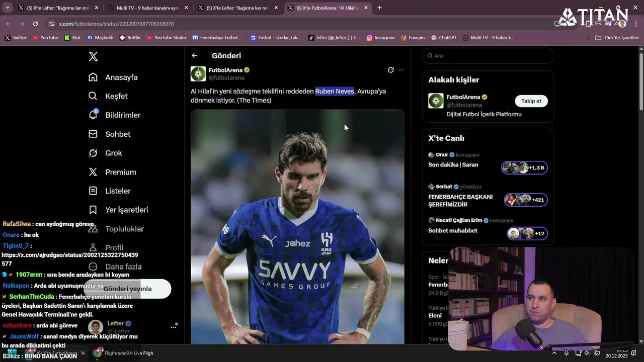The image size is (644, 362).
Task: Click the address bar URL
Action: [116, 24]
